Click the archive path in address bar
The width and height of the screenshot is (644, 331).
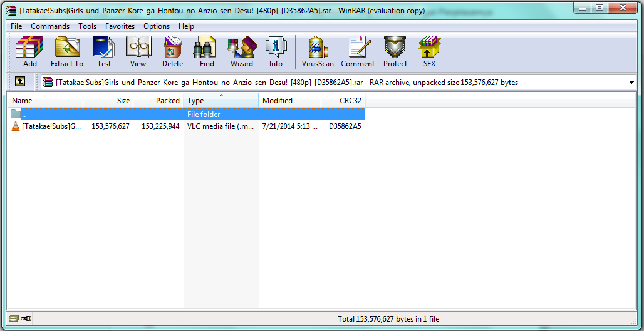coord(287,83)
